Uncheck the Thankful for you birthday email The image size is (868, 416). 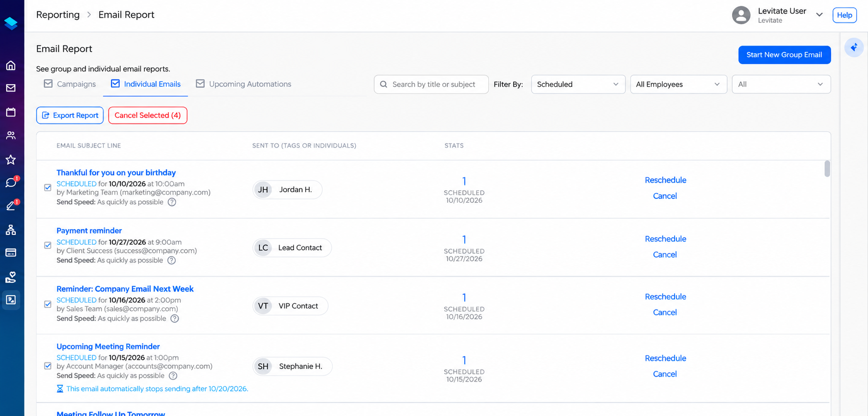click(x=48, y=187)
